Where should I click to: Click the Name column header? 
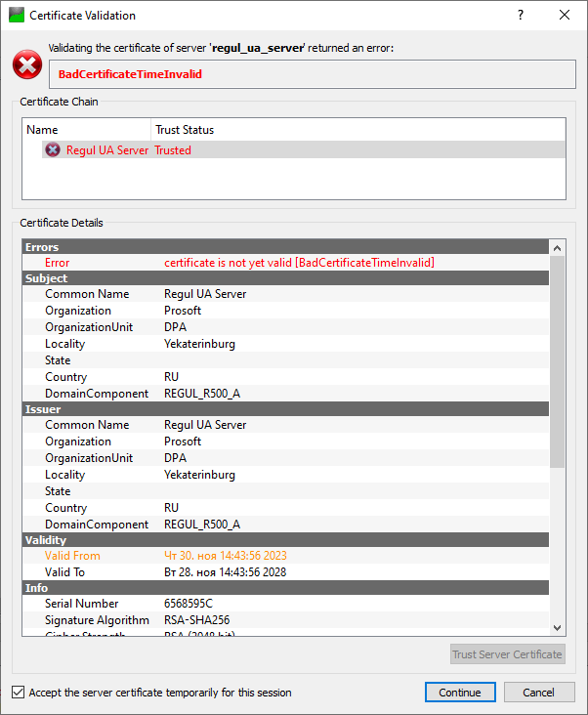click(86, 129)
